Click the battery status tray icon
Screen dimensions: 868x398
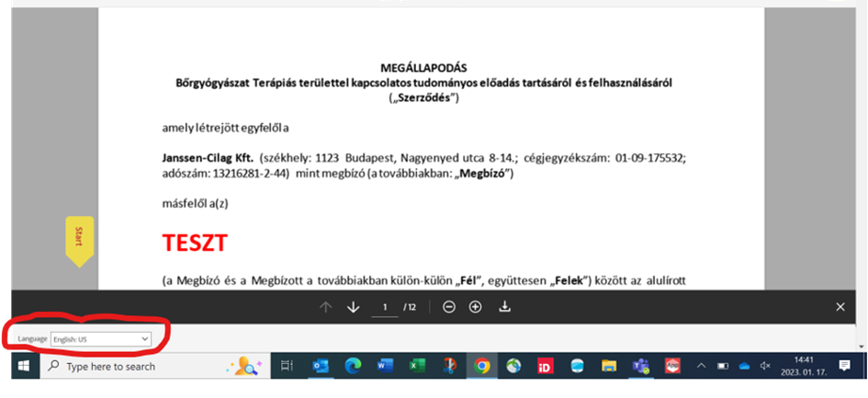point(723,366)
